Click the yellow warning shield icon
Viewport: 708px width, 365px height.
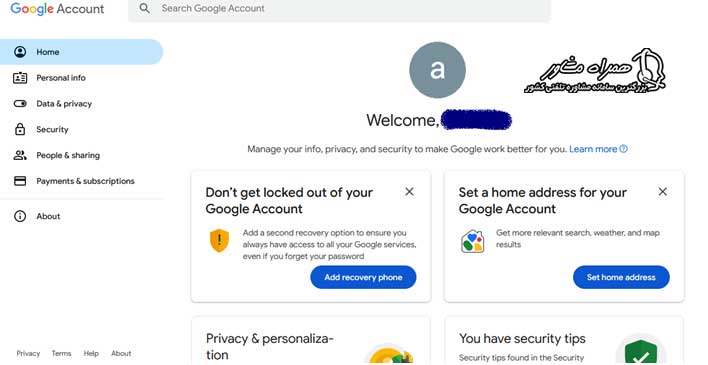pos(219,241)
